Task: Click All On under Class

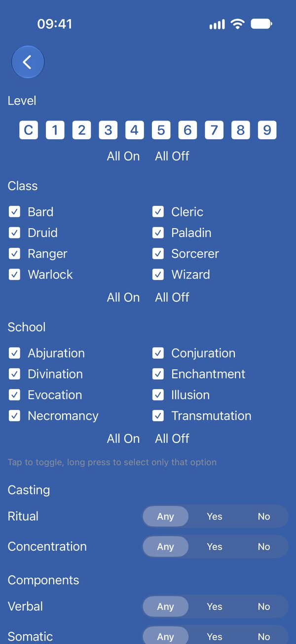Action: coord(123,297)
